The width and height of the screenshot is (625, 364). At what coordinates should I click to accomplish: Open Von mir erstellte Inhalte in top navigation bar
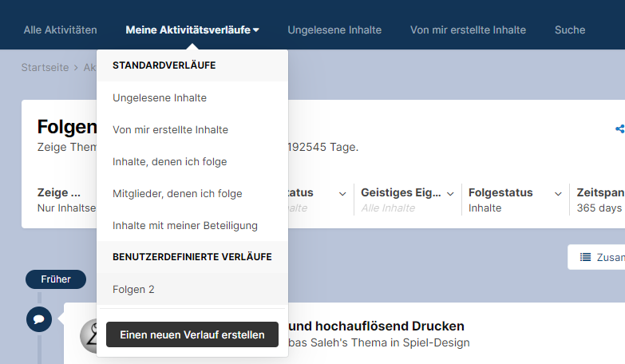[x=468, y=30]
